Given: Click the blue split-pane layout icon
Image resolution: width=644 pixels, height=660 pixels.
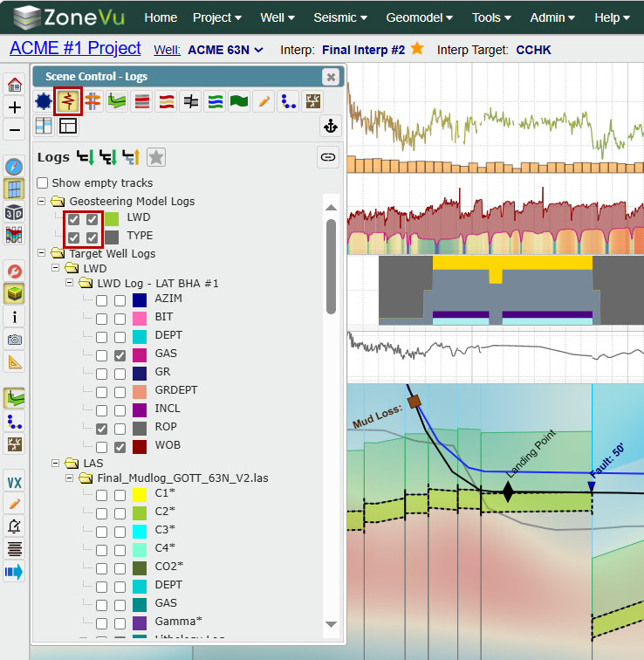Looking at the screenshot, I should pyautogui.click(x=44, y=126).
